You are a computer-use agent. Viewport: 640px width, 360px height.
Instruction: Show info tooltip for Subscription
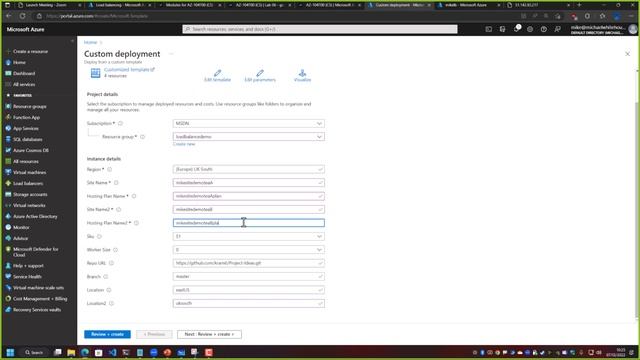(120, 123)
